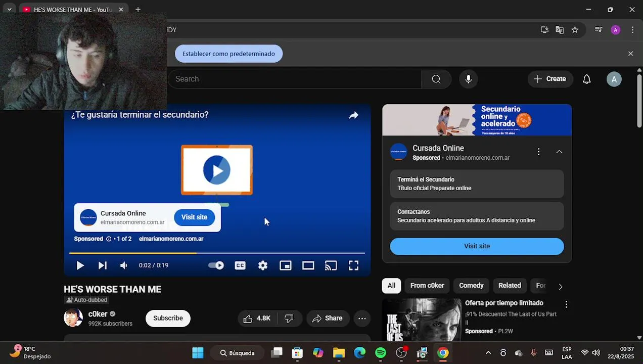Open options for the Oferta por tiempo limitado ad
Viewport: 643px width, 364px height.
click(566, 304)
